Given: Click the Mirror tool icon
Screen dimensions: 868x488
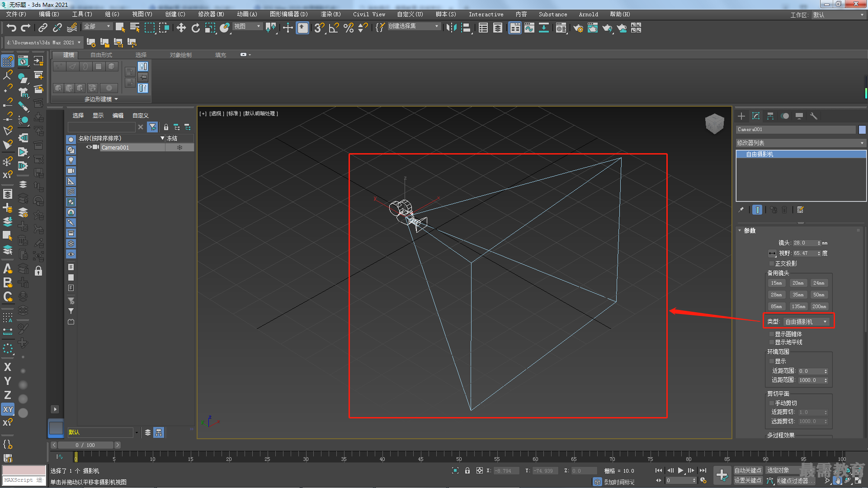Looking at the screenshot, I should point(451,28).
